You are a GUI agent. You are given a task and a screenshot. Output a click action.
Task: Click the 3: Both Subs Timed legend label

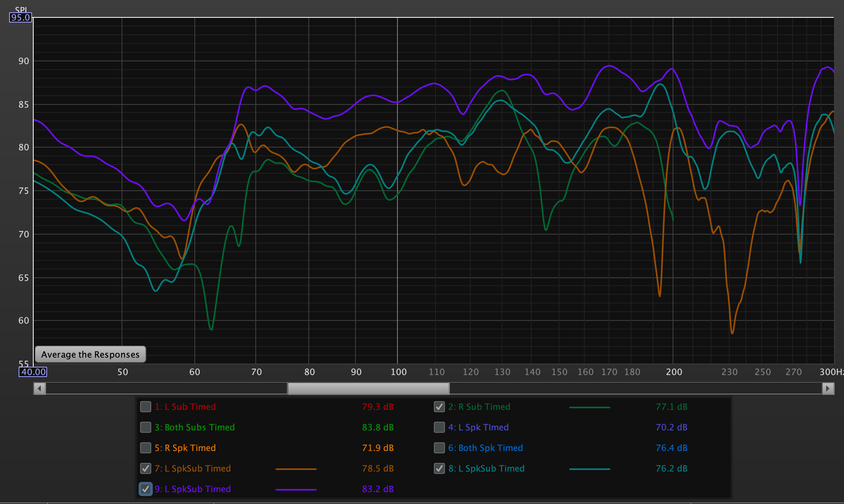195,427
